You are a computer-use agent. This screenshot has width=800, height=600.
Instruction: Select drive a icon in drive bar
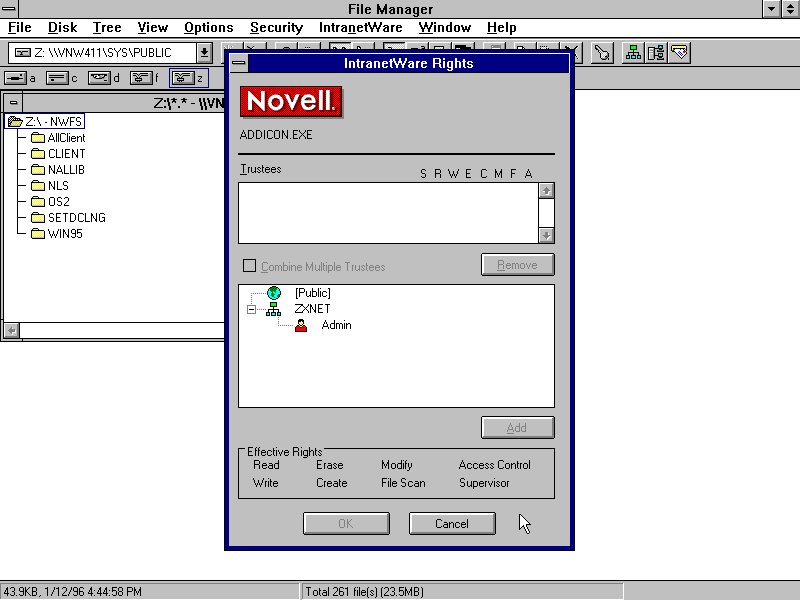click(x=15, y=78)
